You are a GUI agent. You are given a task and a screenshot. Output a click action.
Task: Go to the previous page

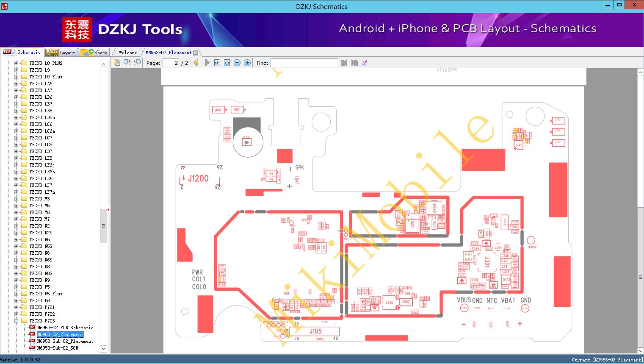[196, 63]
